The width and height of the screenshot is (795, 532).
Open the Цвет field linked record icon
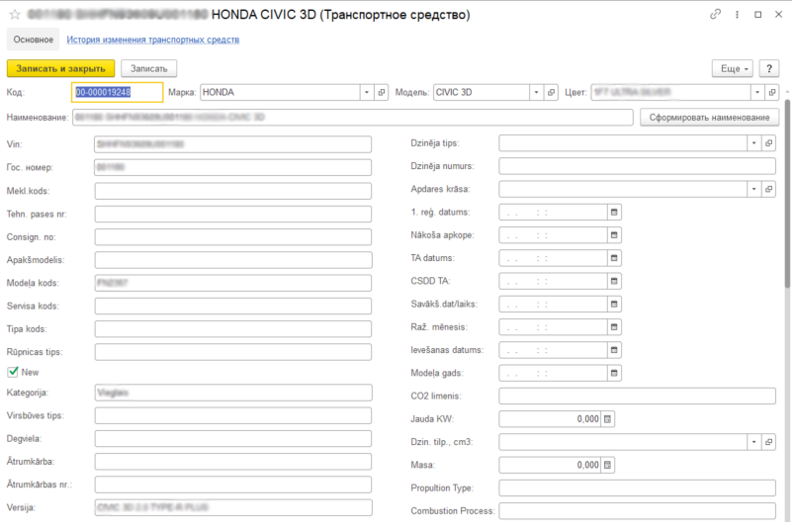click(771, 92)
